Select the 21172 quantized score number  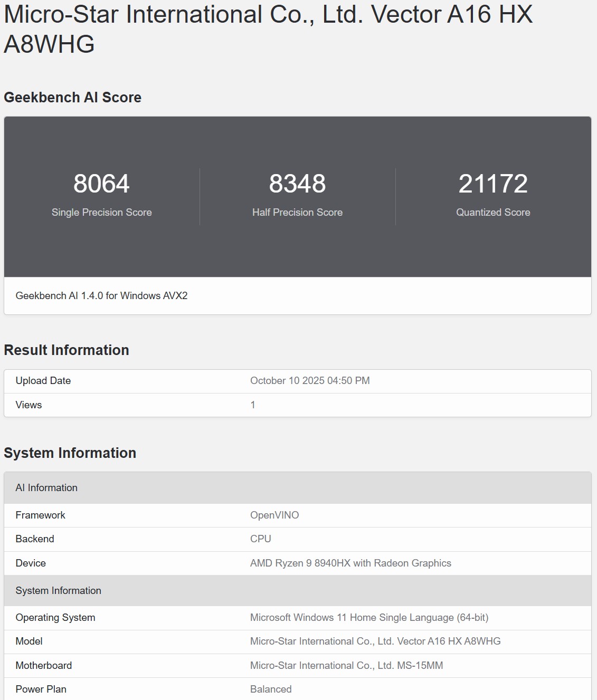pos(493,184)
